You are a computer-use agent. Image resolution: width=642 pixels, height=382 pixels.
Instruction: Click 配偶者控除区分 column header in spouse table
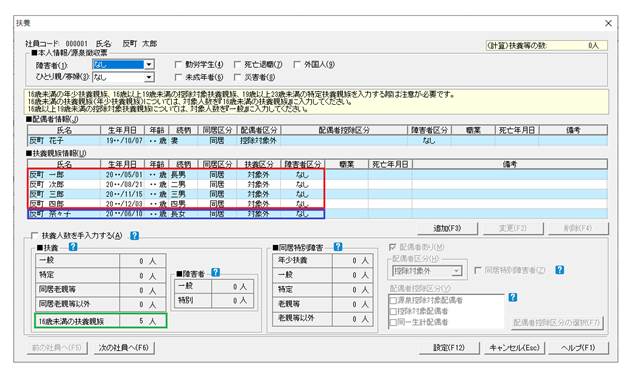[x=344, y=130]
